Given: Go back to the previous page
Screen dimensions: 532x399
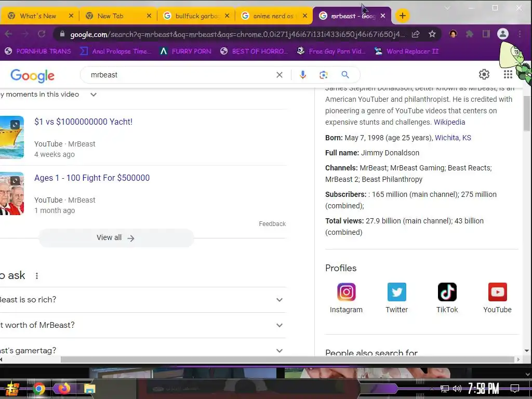Looking at the screenshot, I should point(9,34).
